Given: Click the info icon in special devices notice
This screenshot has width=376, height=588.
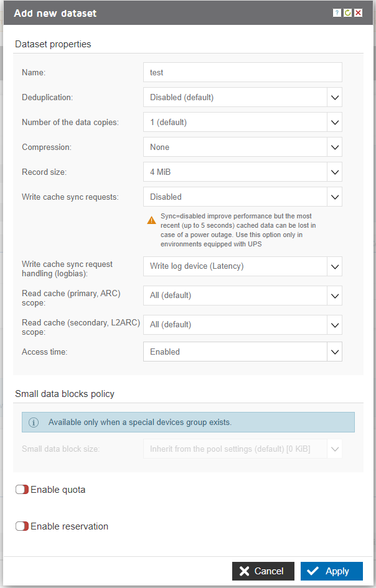Looking at the screenshot, I should pos(34,422).
